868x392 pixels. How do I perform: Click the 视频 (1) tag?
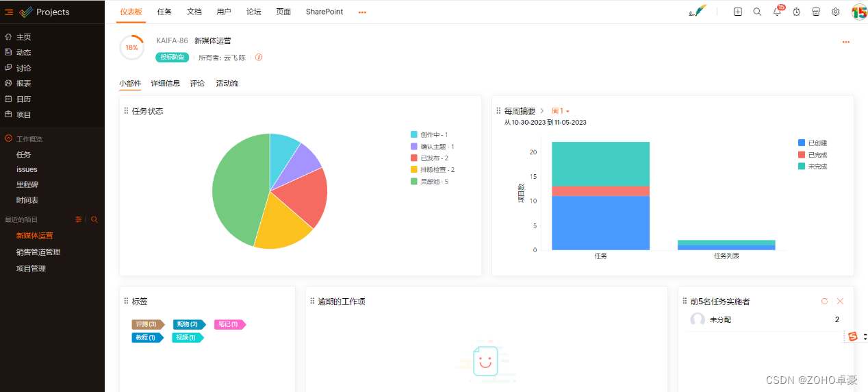coord(188,337)
